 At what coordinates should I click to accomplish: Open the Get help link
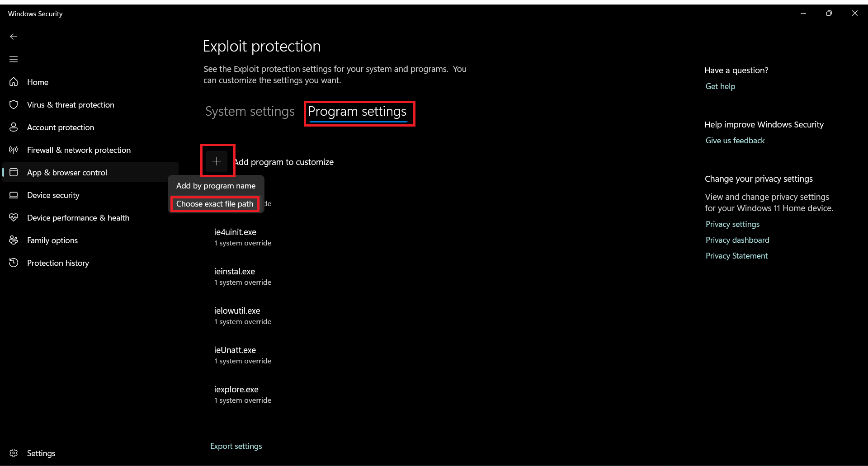pyautogui.click(x=720, y=86)
